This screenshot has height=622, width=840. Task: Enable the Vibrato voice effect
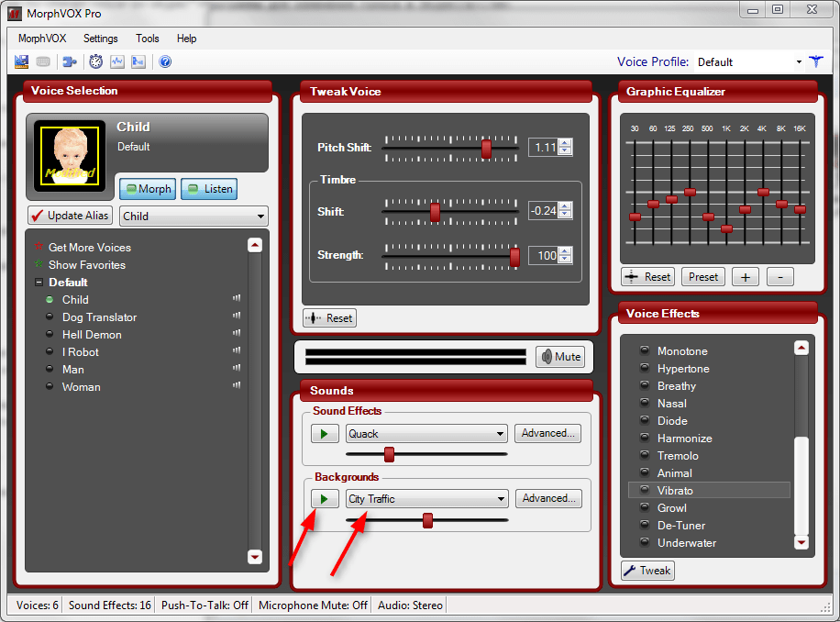coord(674,491)
